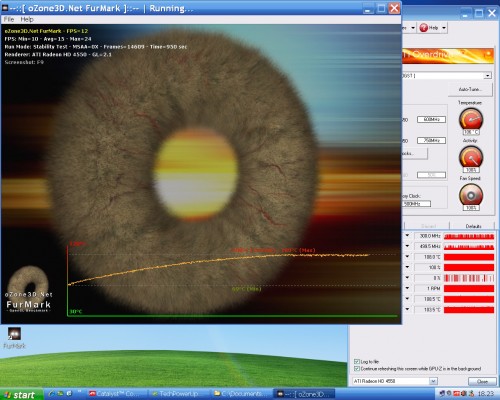Image resolution: width=500 pixels, height=400 pixels.
Task: Click the GPU Activity gauge dial
Action: pyautogui.click(x=471, y=157)
